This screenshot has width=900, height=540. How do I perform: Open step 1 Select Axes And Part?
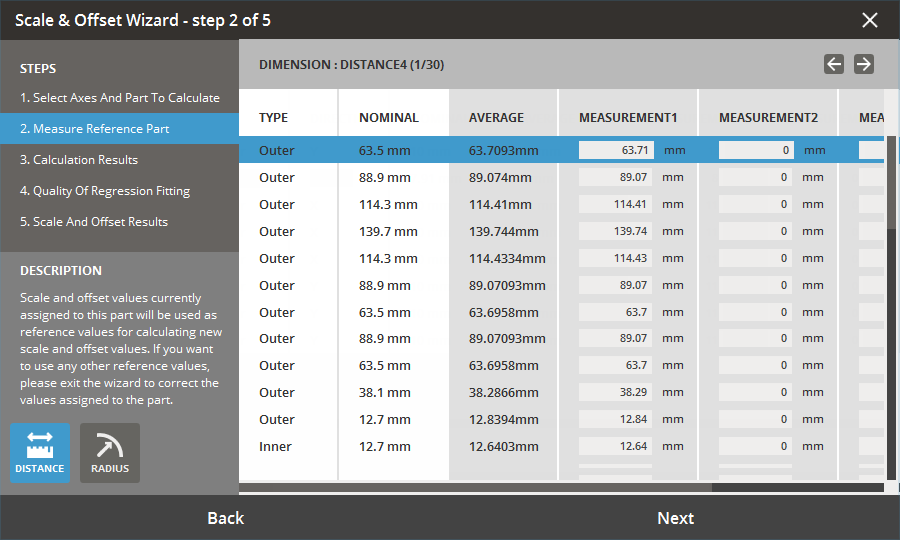click(x=119, y=98)
